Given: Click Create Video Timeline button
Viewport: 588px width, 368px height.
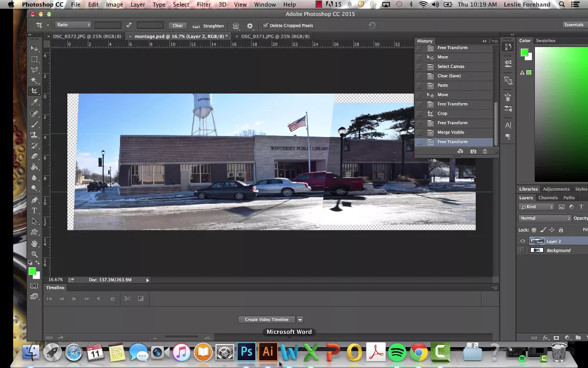Looking at the screenshot, I should 266,319.
